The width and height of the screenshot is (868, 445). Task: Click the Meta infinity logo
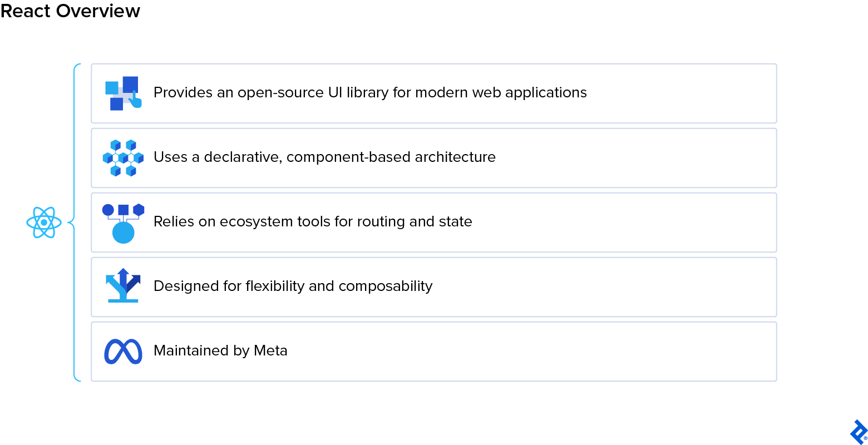tap(123, 352)
